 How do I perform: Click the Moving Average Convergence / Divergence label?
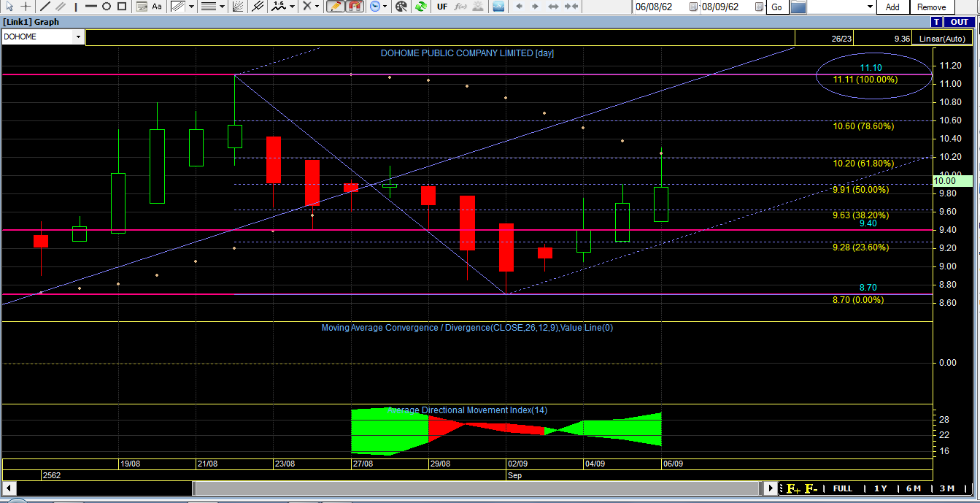point(467,328)
